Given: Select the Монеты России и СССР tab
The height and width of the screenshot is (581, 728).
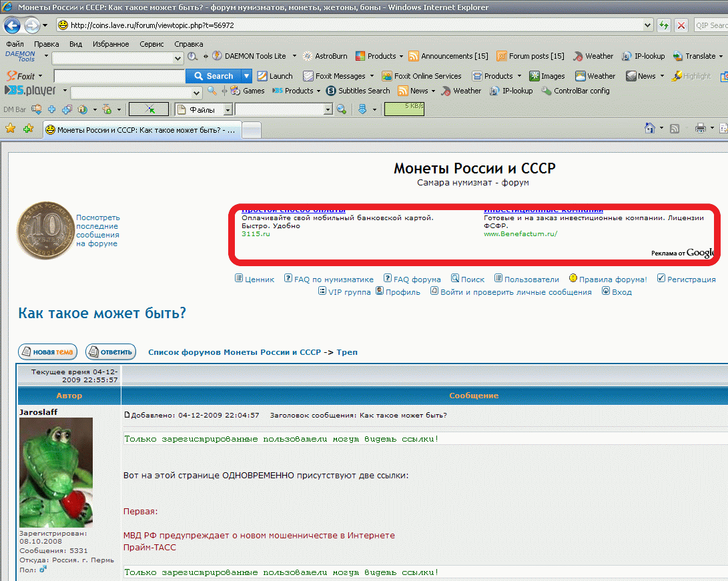Looking at the screenshot, I should pyautogui.click(x=142, y=130).
